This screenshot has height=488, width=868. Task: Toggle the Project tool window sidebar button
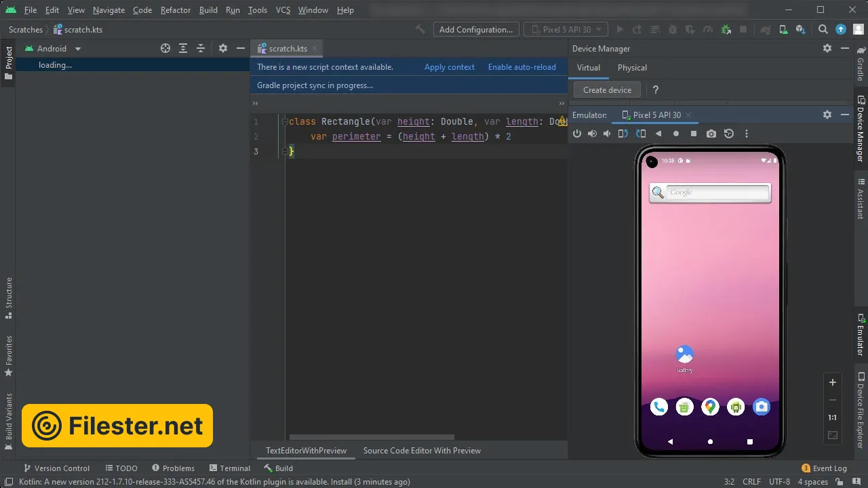point(8,63)
